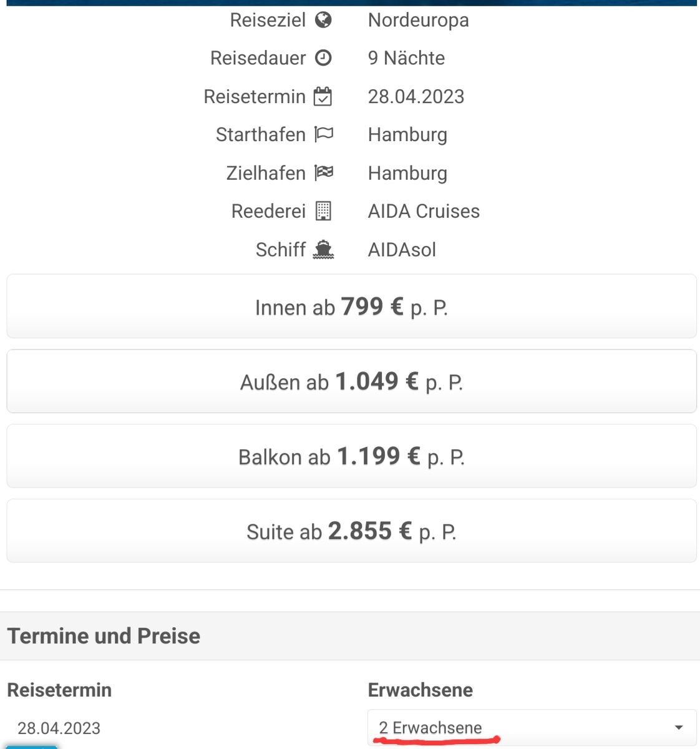This screenshot has height=749, width=700.
Task: Click the Termine und Preise section header
Action: click(x=104, y=636)
